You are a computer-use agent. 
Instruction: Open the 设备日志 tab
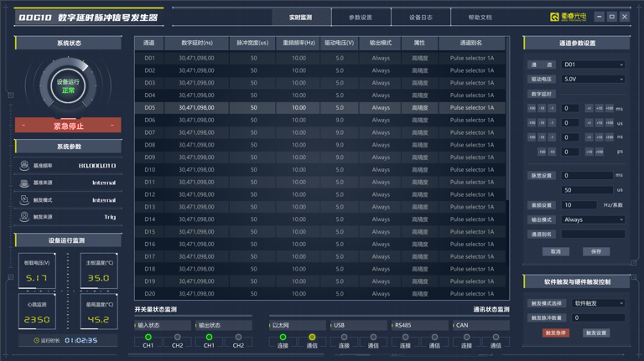click(421, 17)
